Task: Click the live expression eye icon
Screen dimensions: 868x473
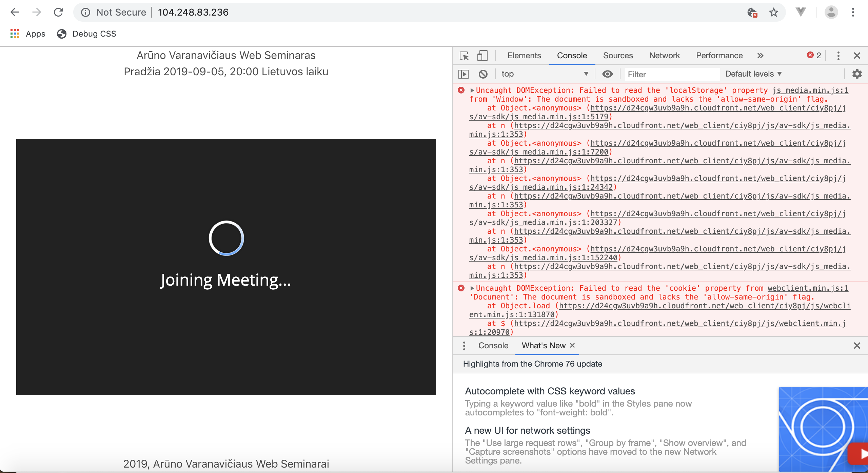Action: 607,74
